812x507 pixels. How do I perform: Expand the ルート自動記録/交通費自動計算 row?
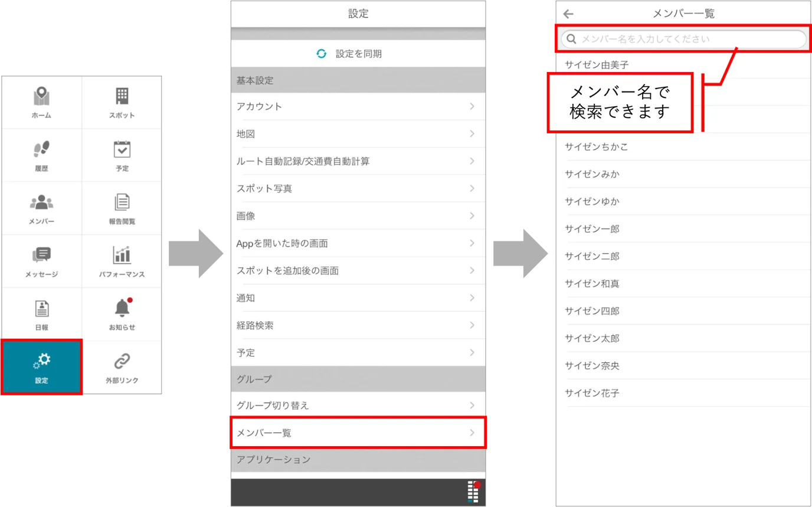tap(358, 161)
